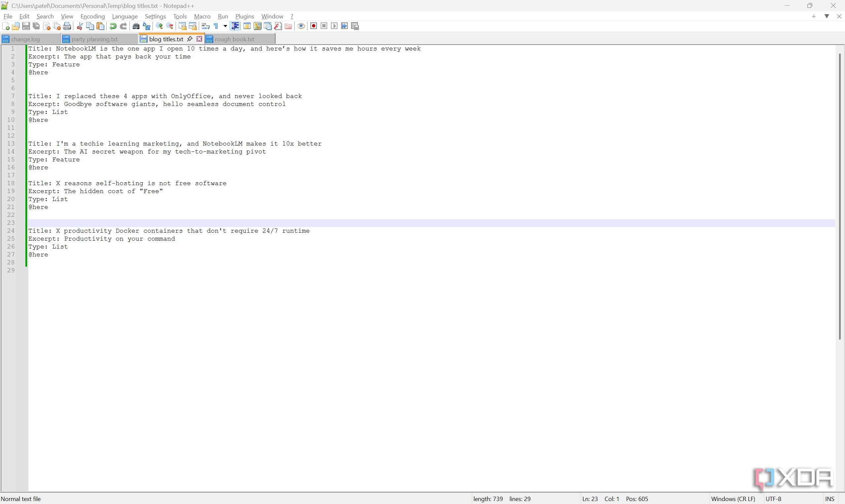
Task: Open the tab list dropdown triangle at top right
Action: (x=827, y=16)
